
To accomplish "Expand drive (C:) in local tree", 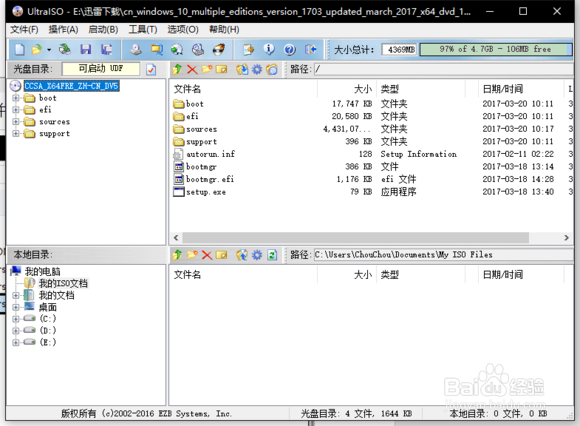I will [16, 319].
